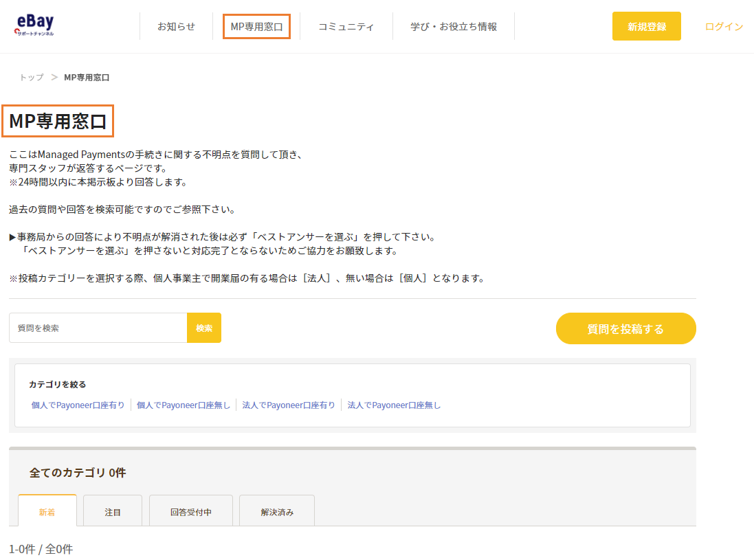Filter by 法人でPayoneer口座有り
This screenshot has height=560, width=754.
click(289, 405)
